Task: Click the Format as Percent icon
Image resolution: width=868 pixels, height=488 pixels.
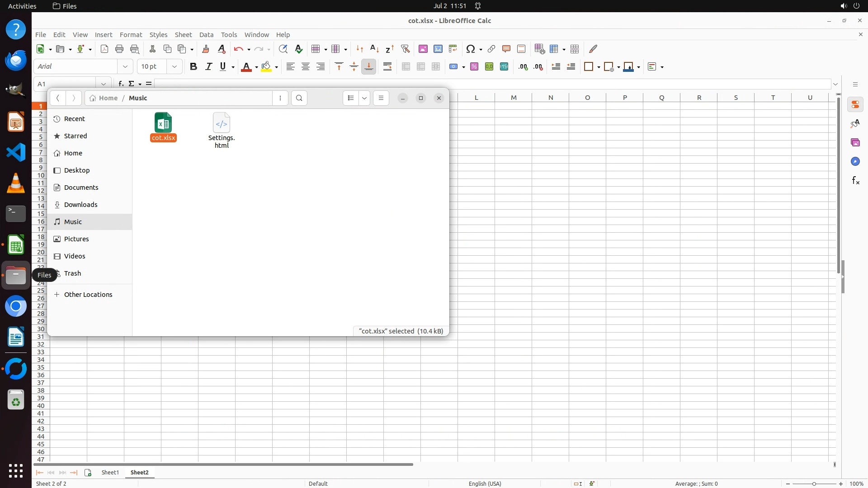Action: (x=474, y=66)
